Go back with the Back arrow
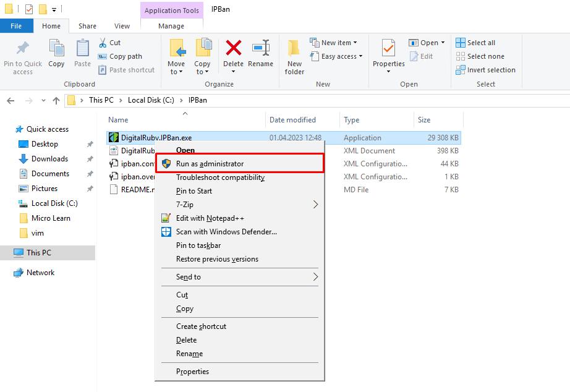Image resolution: width=570 pixels, height=392 pixels. pyautogui.click(x=11, y=101)
